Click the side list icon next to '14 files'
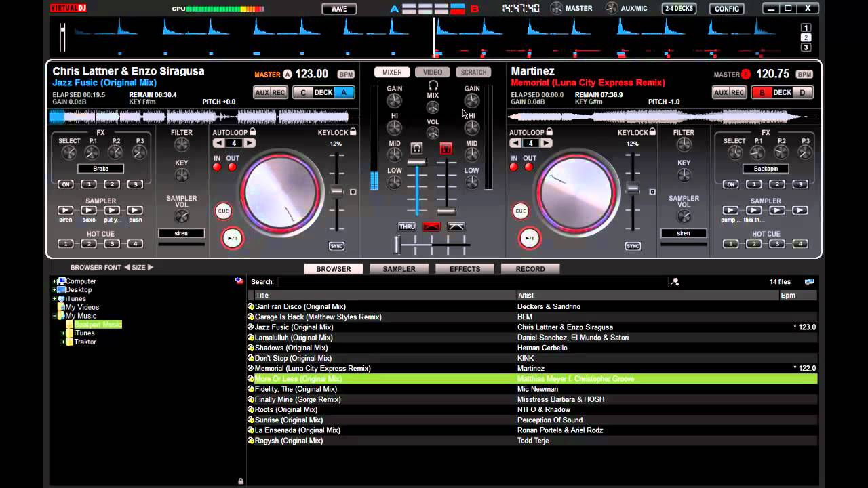 pyautogui.click(x=809, y=282)
